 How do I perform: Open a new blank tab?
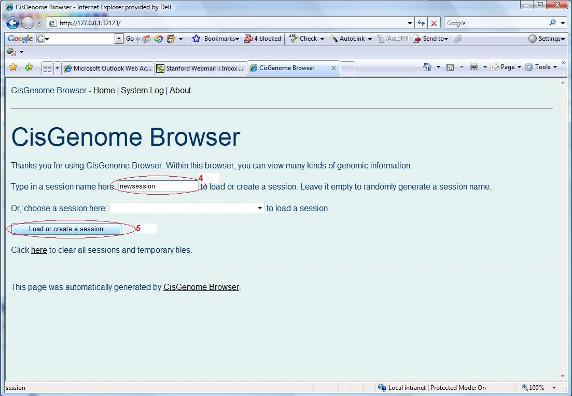347,68
